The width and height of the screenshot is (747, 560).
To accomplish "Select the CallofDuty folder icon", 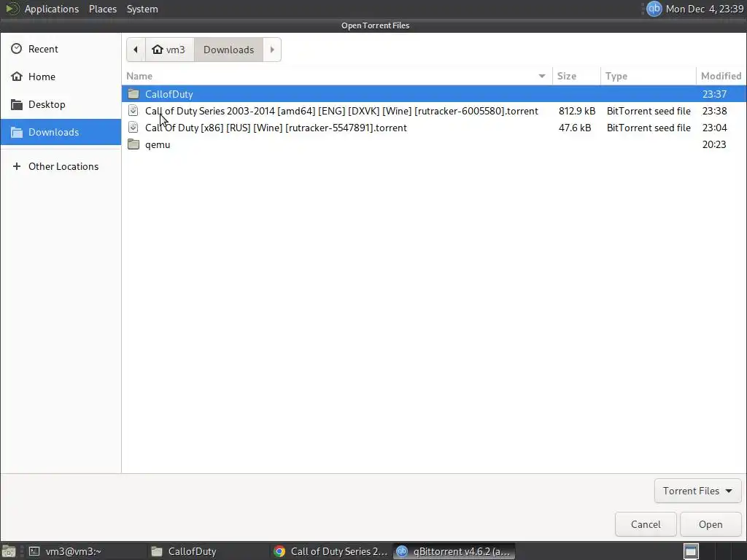I will [x=133, y=94].
